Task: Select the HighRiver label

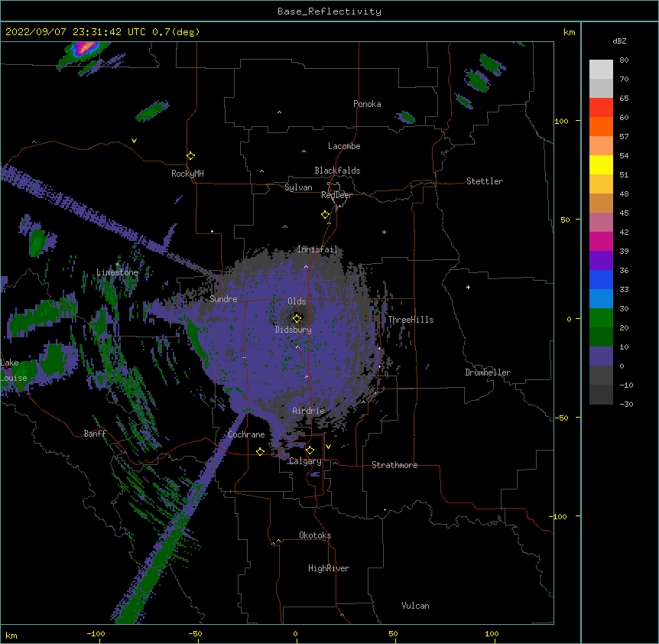Action: point(329,568)
